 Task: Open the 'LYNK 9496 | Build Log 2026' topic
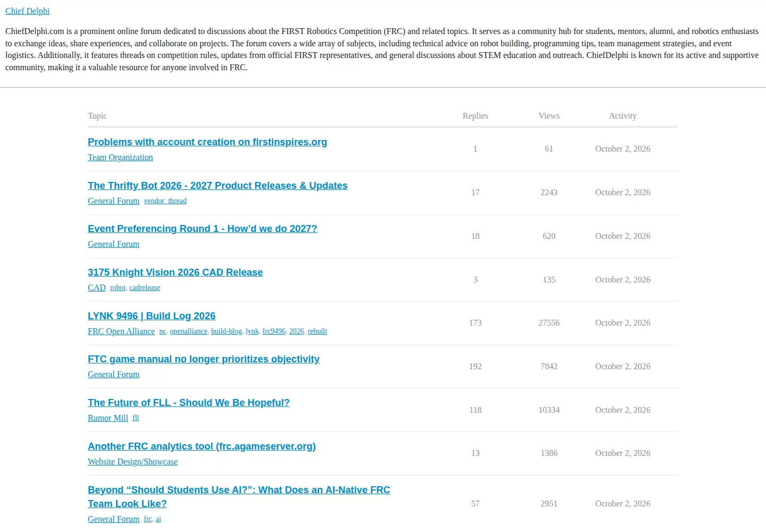[x=152, y=316]
